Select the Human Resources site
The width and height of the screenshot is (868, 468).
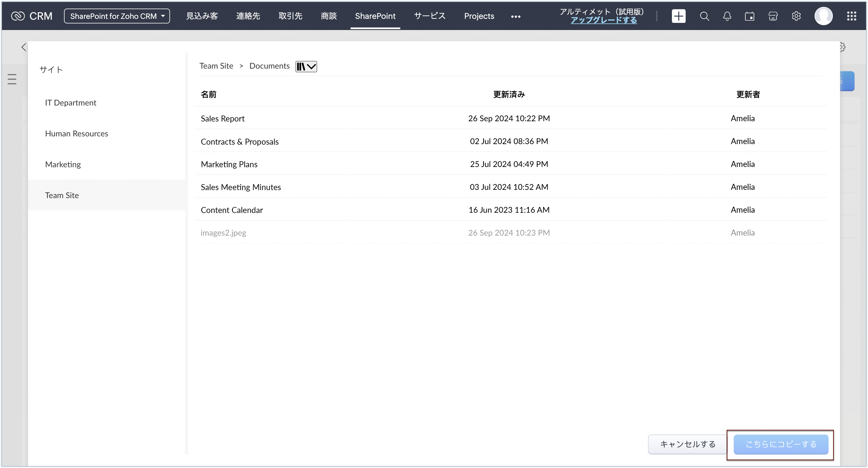(x=77, y=134)
